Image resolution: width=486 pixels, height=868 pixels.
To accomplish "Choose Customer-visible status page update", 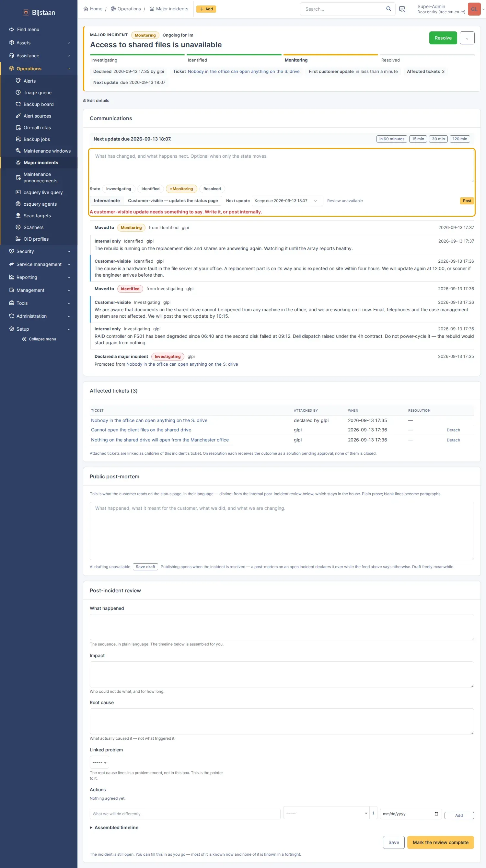I will click(x=173, y=200).
